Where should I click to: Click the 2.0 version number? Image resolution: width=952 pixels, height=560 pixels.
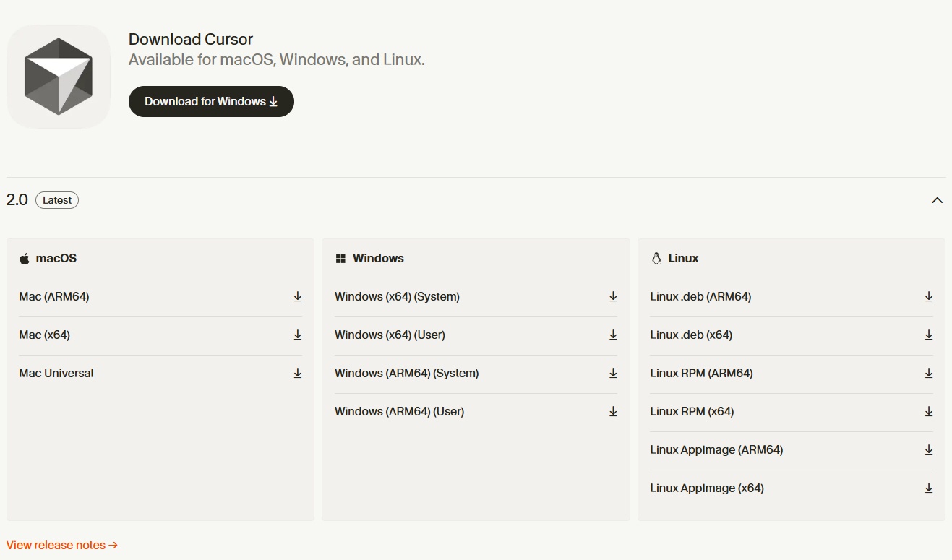[x=17, y=200]
